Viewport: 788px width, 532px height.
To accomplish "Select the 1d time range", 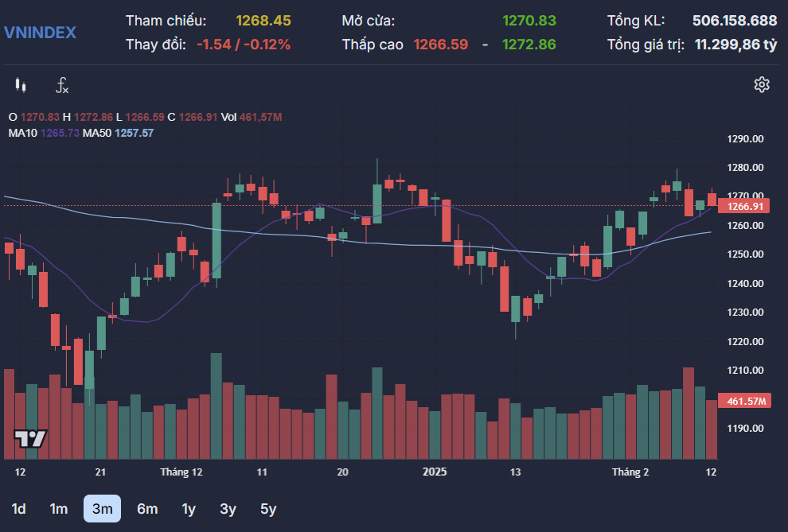I will (x=19, y=509).
